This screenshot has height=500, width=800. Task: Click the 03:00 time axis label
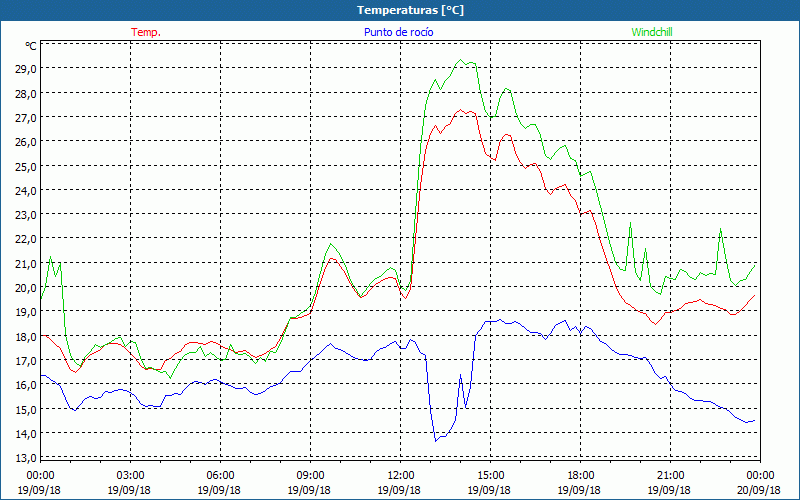[x=130, y=476]
